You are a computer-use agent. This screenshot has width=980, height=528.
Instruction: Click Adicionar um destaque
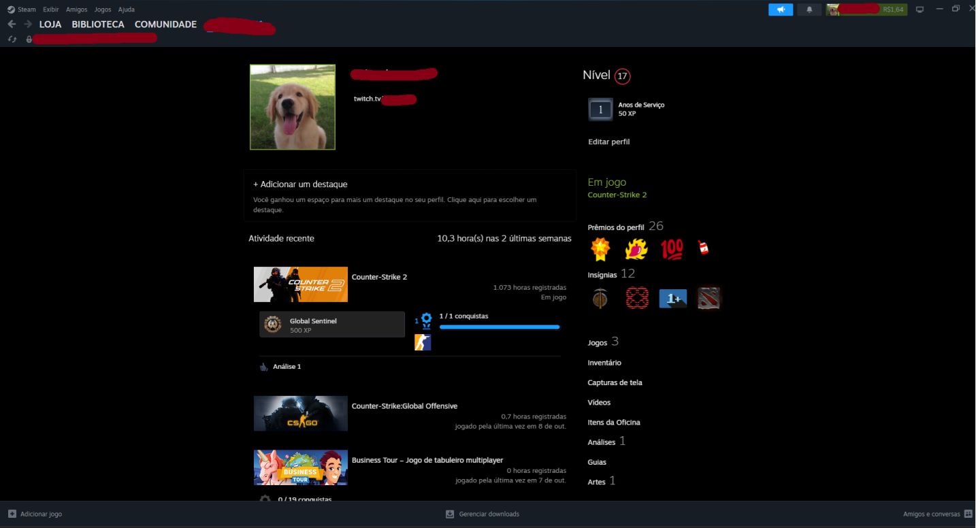point(300,184)
